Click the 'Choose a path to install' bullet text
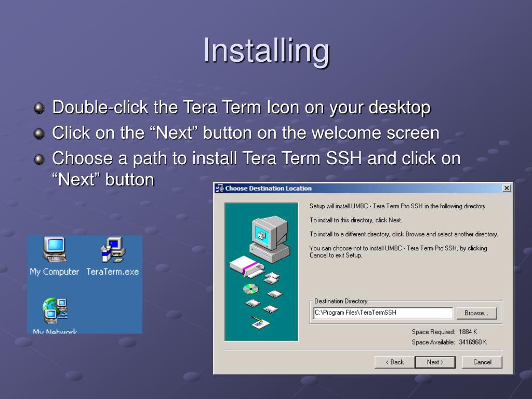Viewport: 532px width, 399px height. tap(256, 169)
